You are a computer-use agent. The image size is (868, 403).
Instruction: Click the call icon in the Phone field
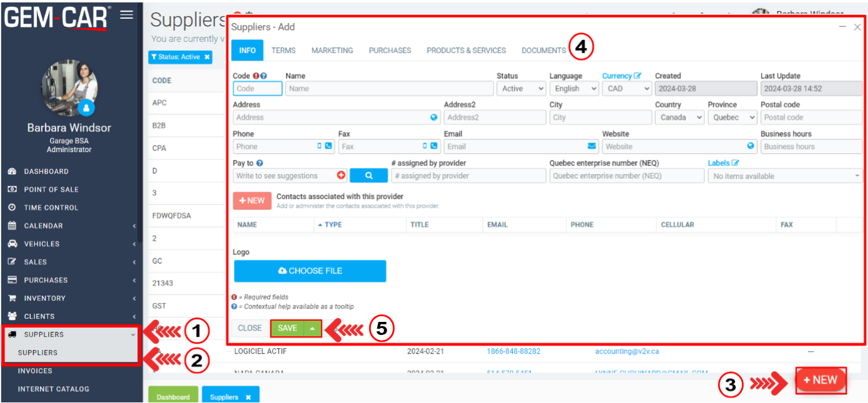pyautogui.click(x=328, y=147)
